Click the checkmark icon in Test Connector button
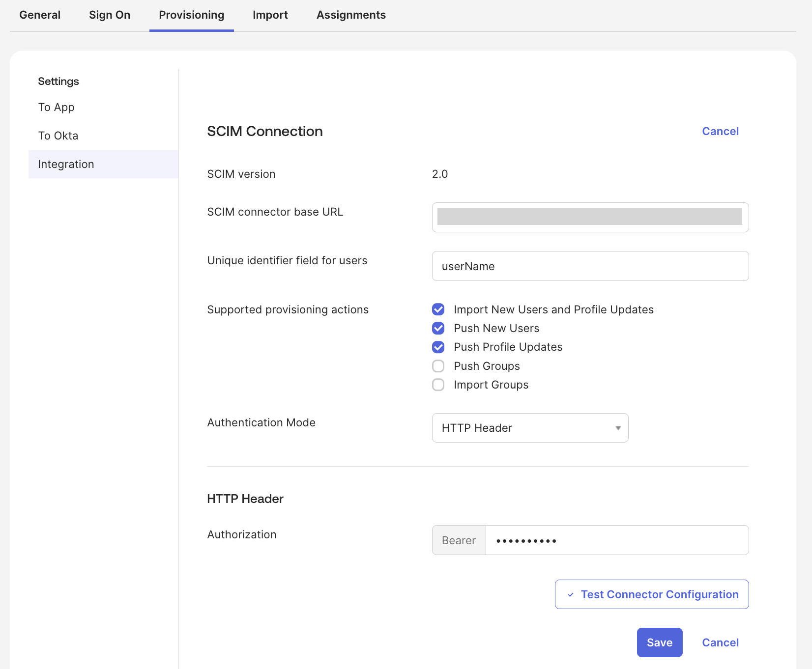The width and height of the screenshot is (812, 669). click(571, 595)
